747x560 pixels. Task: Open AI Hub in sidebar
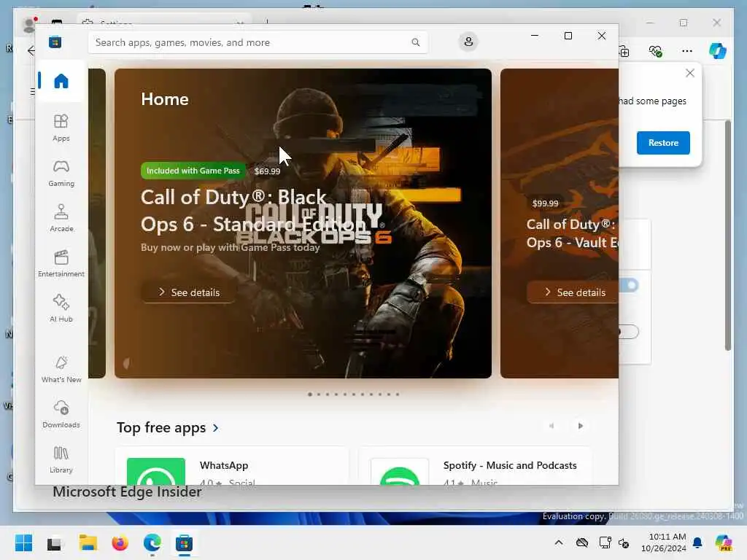click(x=61, y=309)
